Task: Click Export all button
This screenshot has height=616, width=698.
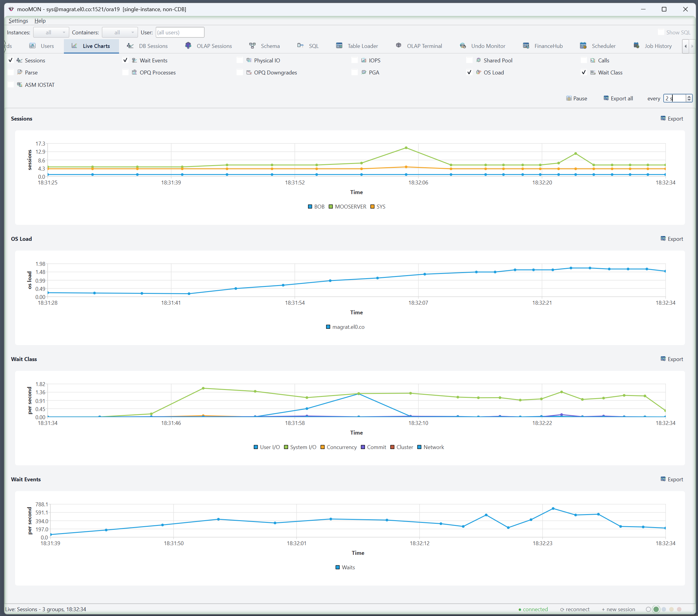Action: (618, 98)
